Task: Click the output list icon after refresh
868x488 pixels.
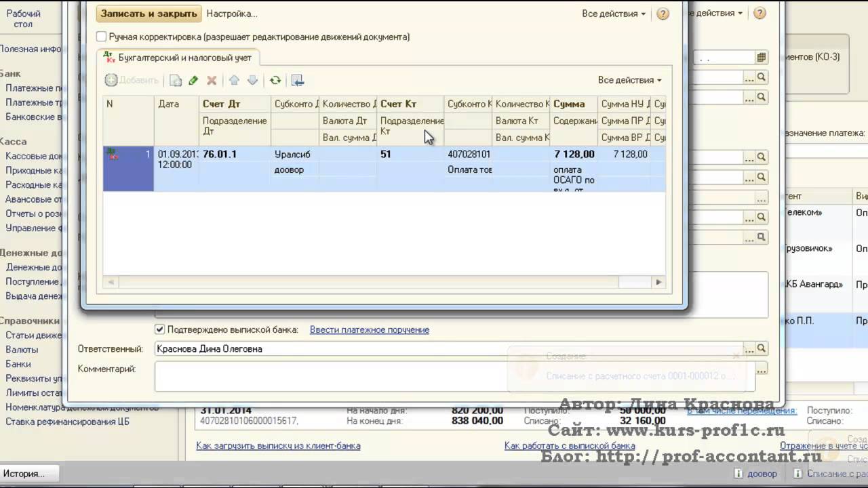Action: click(297, 80)
